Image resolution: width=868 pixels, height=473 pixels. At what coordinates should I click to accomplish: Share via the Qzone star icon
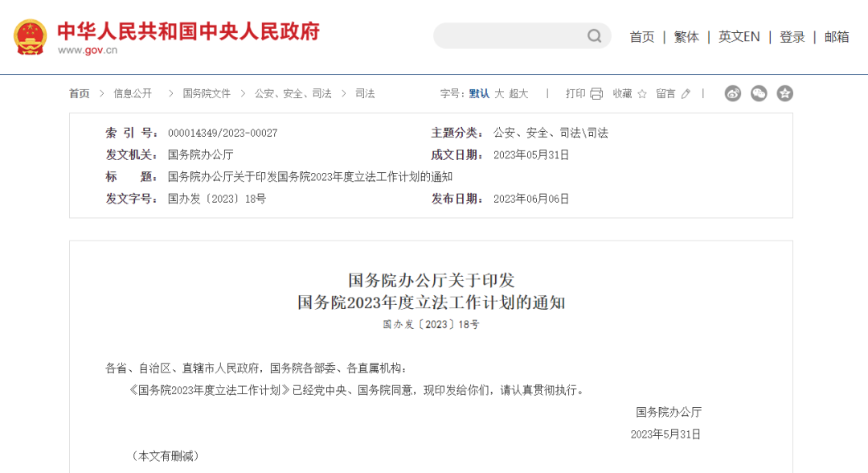pyautogui.click(x=785, y=93)
